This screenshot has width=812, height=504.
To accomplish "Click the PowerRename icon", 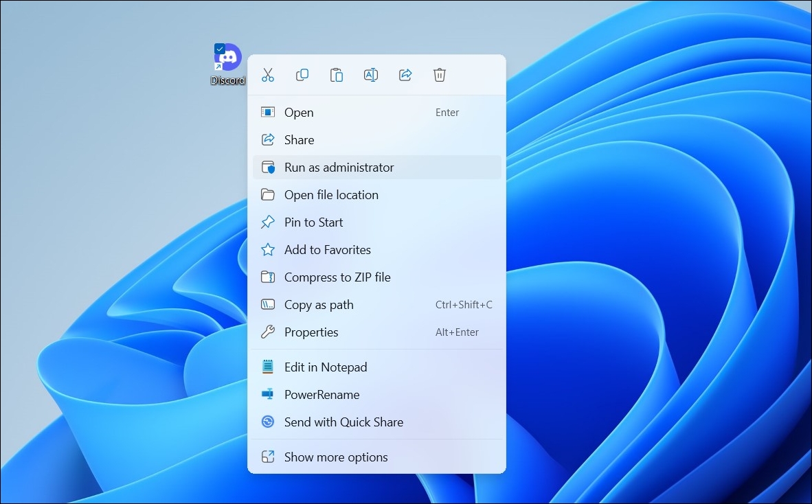I will click(x=268, y=394).
